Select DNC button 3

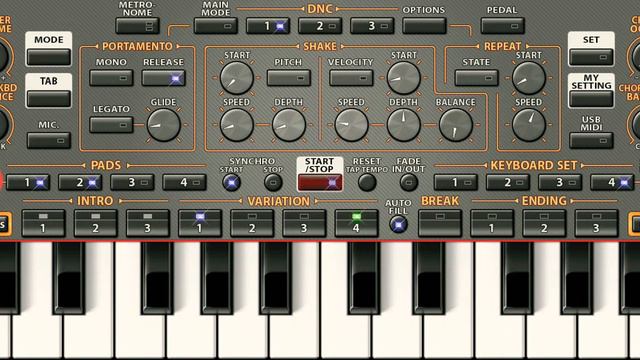(x=372, y=26)
